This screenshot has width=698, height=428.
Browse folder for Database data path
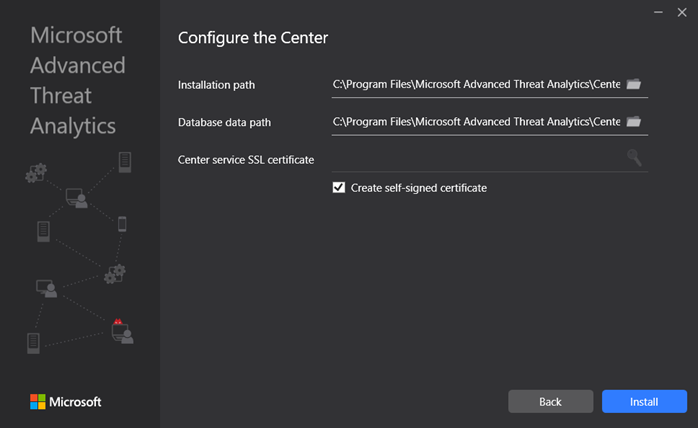633,121
